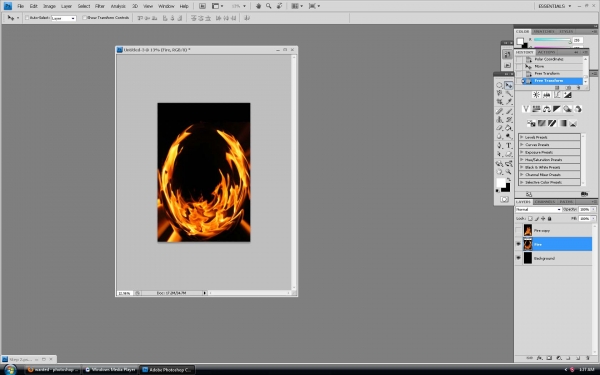Click the Windows Start button
This screenshot has width=600, height=375.
click(x=10, y=370)
